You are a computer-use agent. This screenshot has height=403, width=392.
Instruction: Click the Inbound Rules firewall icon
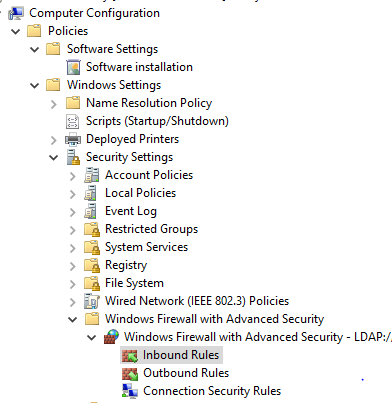point(130,355)
